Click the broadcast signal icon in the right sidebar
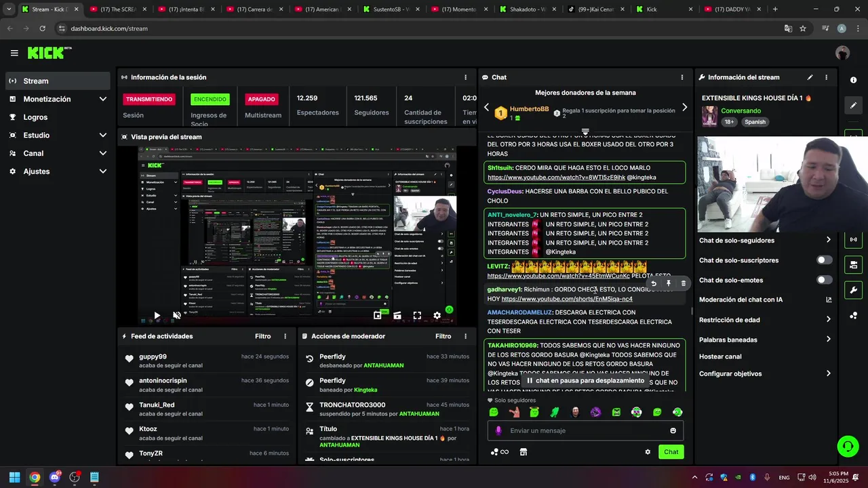The height and width of the screenshot is (488, 868). [853, 239]
